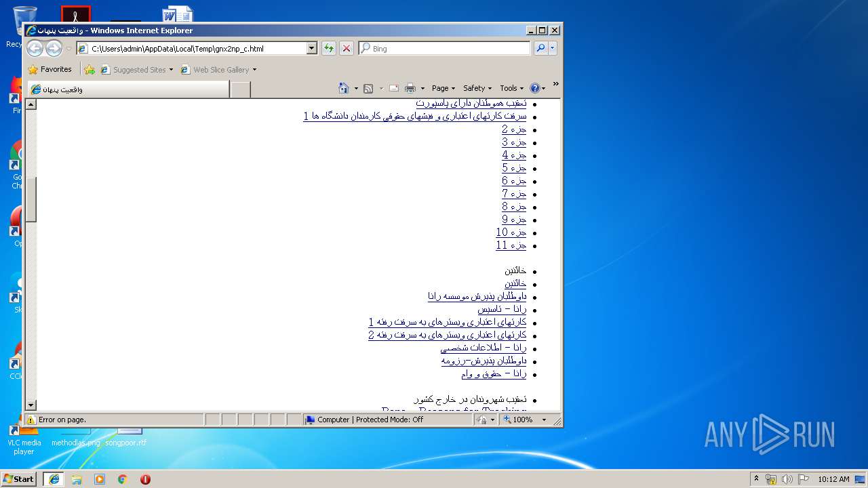Expand the address bar history dropdown
Image resolution: width=868 pixels, height=488 pixels.
(312, 48)
